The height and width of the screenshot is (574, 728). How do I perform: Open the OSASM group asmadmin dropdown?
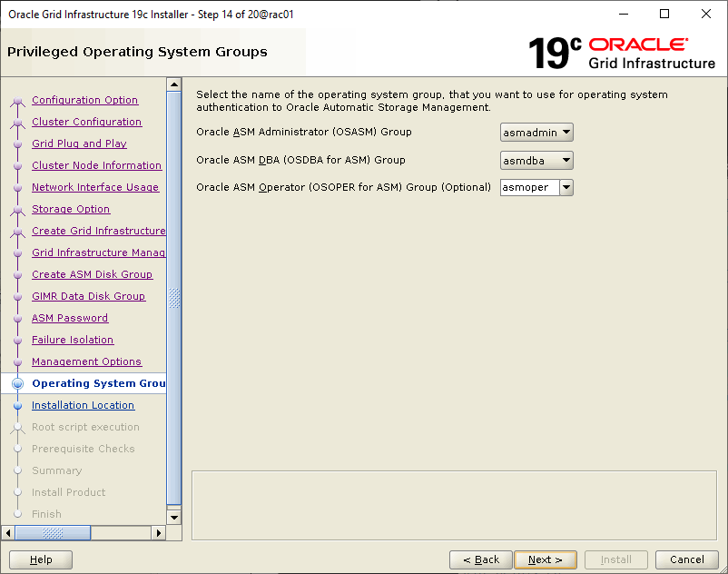(x=536, y=133)
